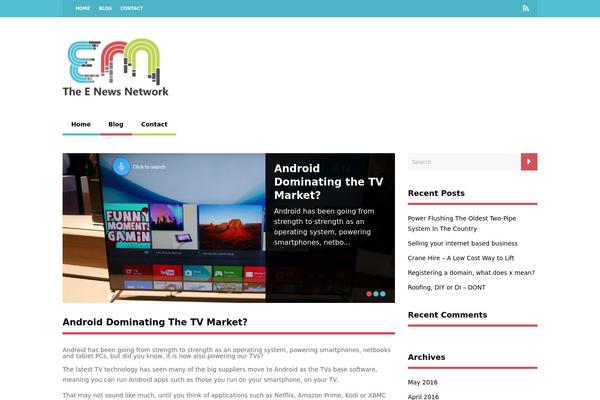Click the Archives heading

pos(426,357)
